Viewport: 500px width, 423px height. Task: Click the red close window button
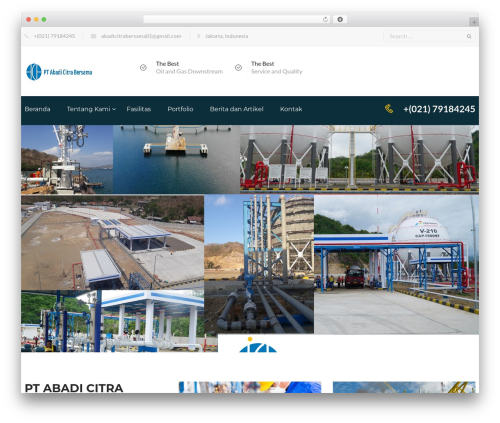click(29, 19)
